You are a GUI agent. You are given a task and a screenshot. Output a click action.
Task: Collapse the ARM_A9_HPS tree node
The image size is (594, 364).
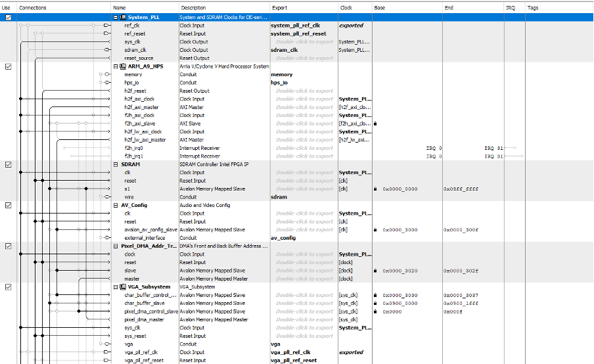click(116, 66)
